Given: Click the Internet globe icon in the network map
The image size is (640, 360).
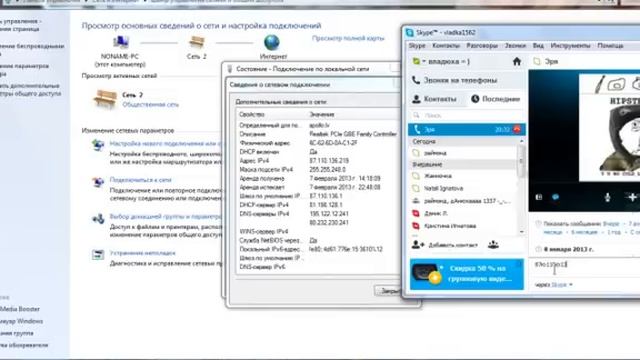Looking at the screenshot, I should (272, 42).
